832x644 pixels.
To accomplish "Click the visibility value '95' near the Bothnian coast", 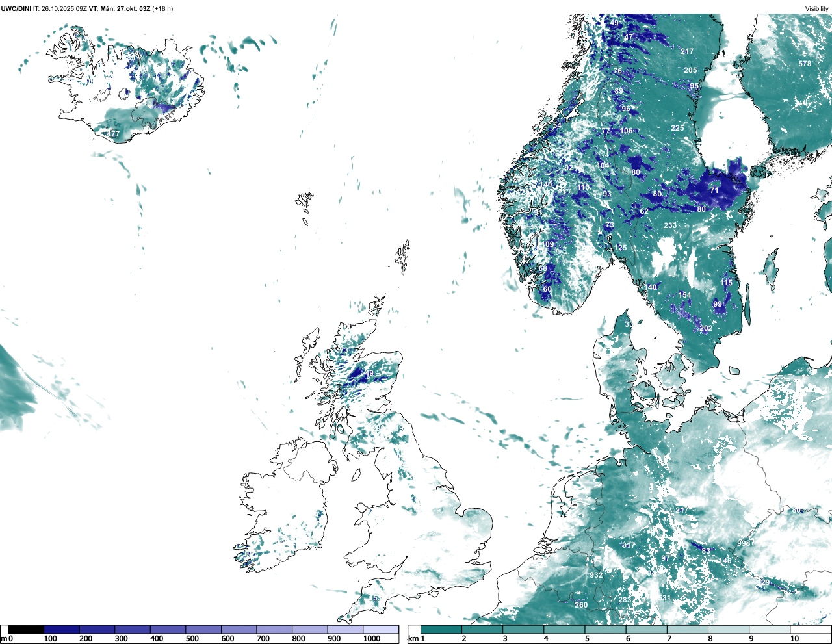I will [694, 86].
